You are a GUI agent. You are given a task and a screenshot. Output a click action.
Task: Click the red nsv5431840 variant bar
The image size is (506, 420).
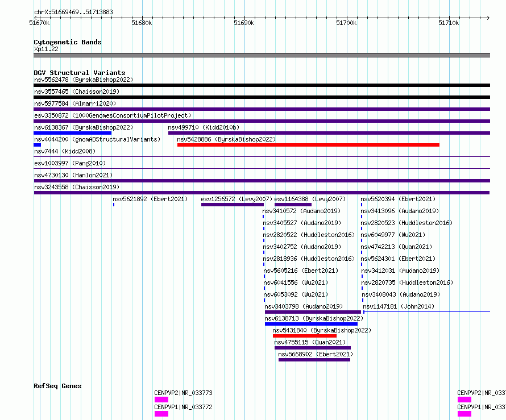point(305,336)
